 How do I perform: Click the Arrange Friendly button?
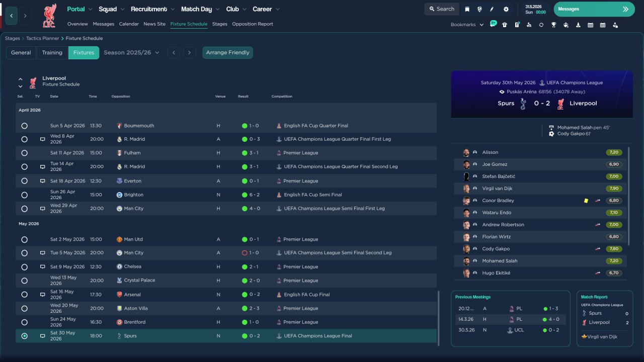(228, 53)
